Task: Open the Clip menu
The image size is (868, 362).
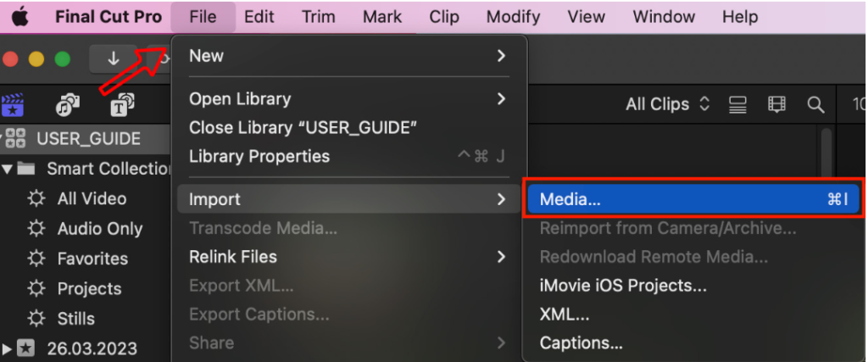Action: [x=444, y=17]
